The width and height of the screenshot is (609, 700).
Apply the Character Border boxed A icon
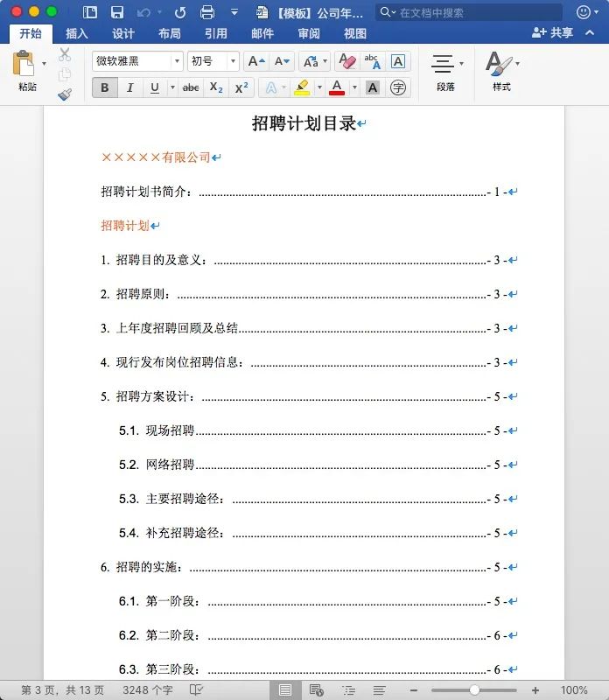click(397, 61)
